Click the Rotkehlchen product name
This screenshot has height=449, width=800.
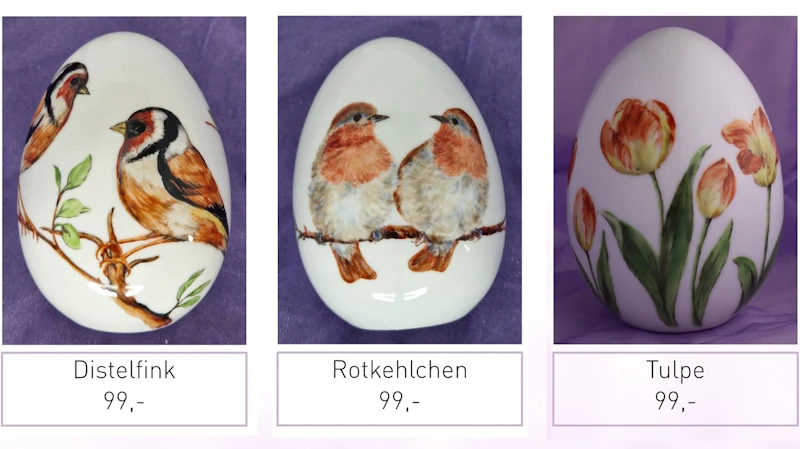(399, 370)
